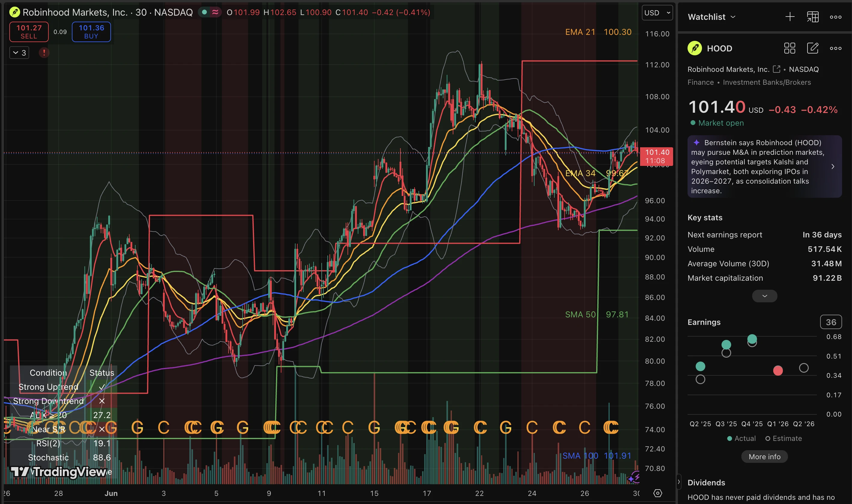Viewport: 852px width, 504px height.
Task: Click the Volume 517.54K stat row
Action: tap(764, 249)
